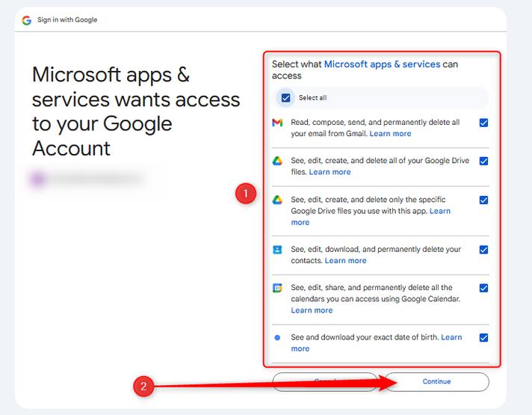Click the blue dot icon beside the date of birth permission
This screenshot has height=415, width=532.
tap(277, 337)
